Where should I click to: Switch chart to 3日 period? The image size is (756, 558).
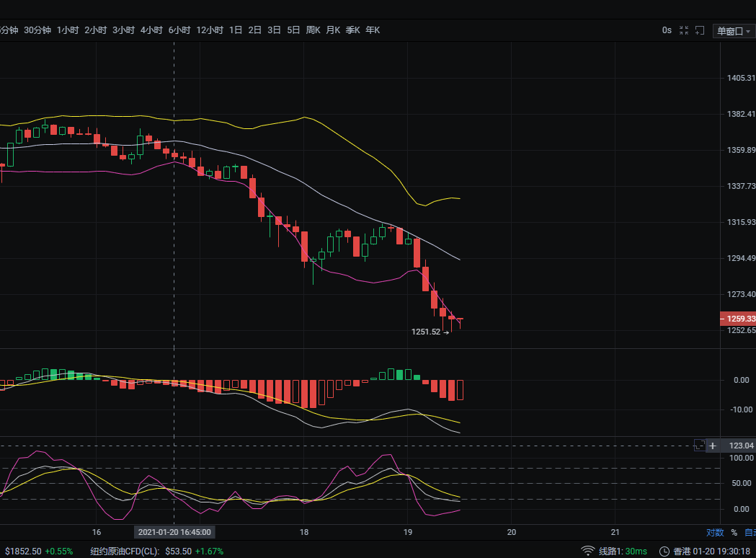274,30
